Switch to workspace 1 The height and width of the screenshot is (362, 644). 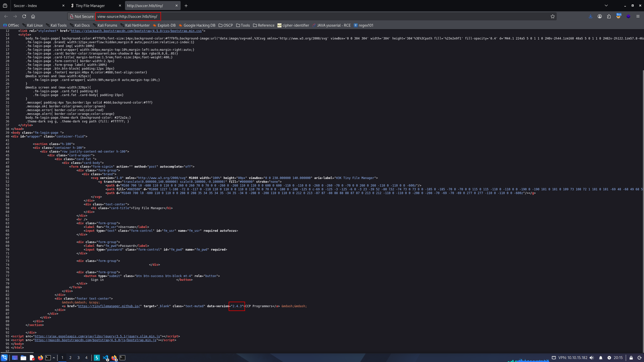(62, 358)
